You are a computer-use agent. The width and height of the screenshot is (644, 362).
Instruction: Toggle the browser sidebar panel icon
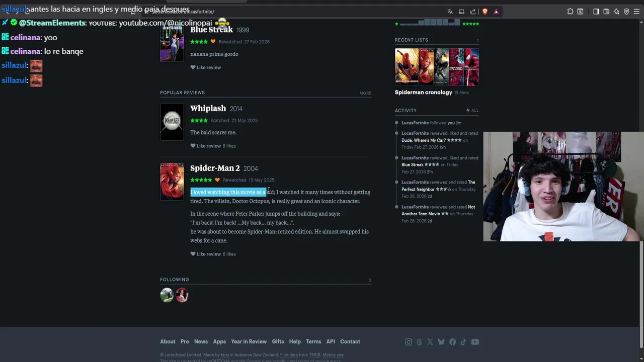pos(596,12)
